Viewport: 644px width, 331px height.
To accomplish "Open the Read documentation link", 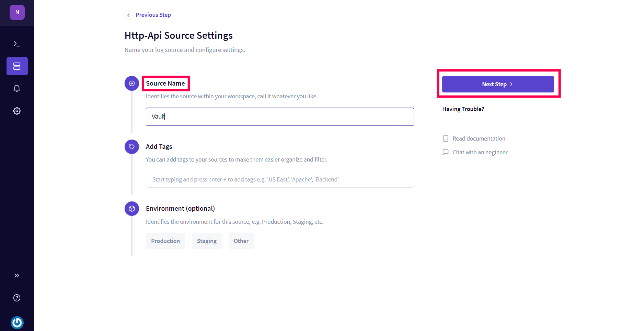I will click(479, 139).
